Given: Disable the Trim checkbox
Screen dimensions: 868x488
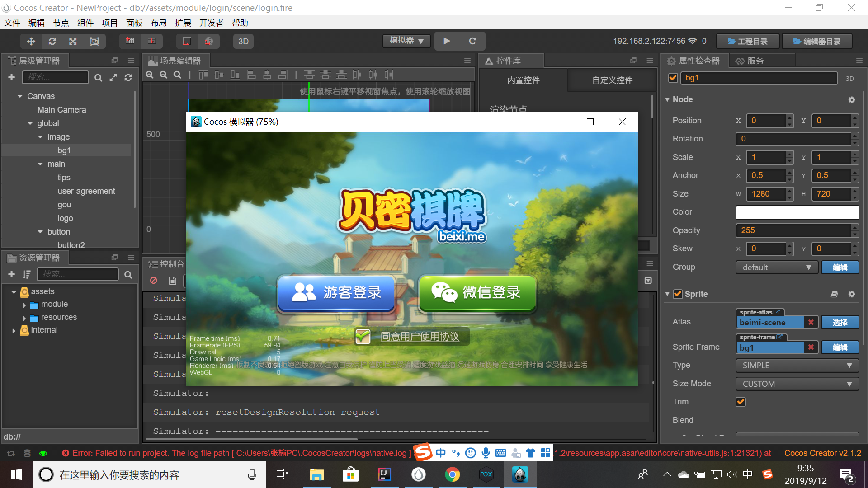Looking at the screenshot, I should coord(741,402).
